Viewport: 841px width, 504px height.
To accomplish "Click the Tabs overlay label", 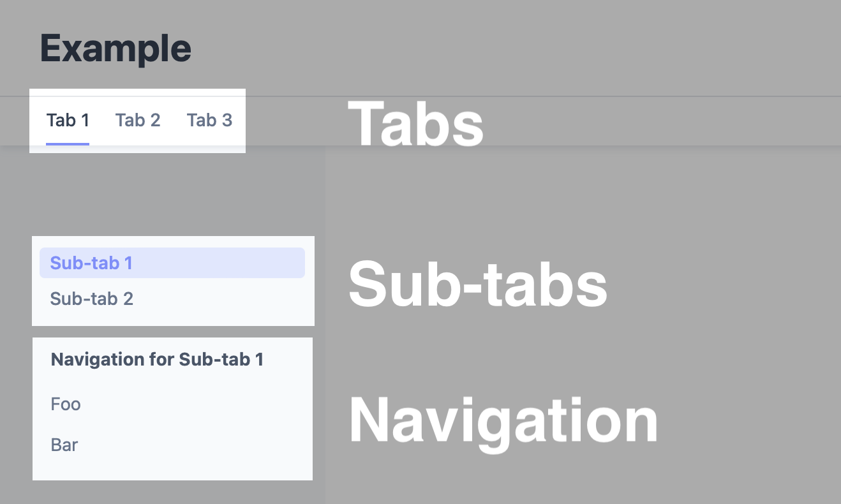I will 415,123.
